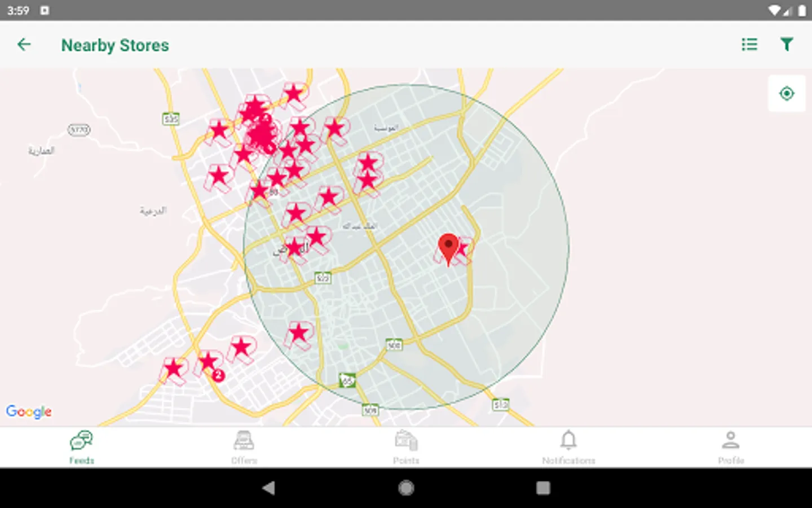Go back using the arrow icon
The width and height of the screenshot is (812, 508).
24,45
